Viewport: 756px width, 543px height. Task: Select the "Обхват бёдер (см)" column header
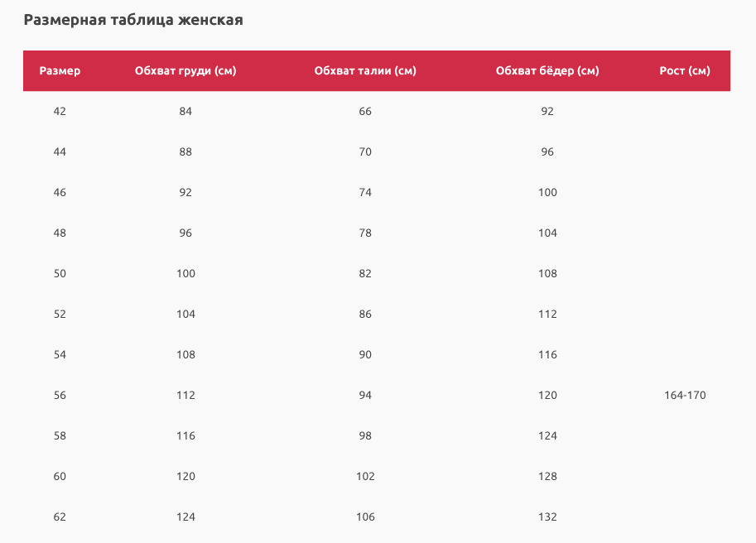click(547, 71)
